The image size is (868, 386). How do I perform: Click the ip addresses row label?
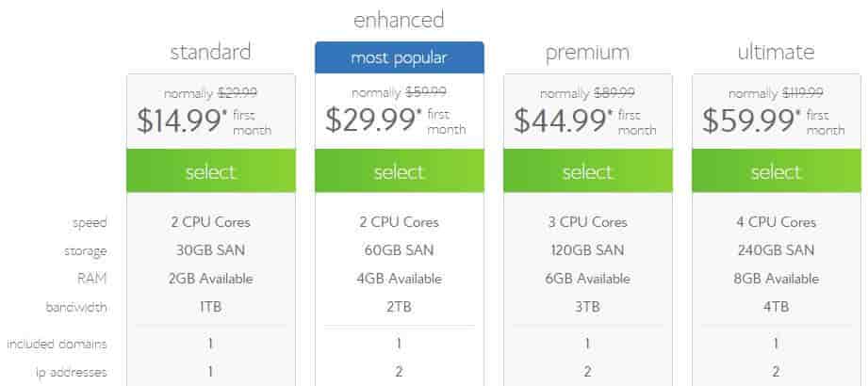[x=71, y=373]
